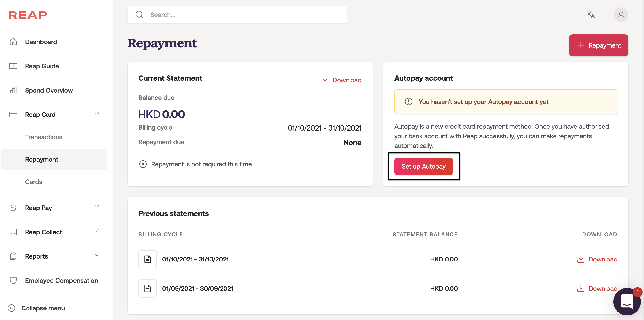
Task: Go to Transactions under Reap Card
Action: pyautogui.click(x=44, y=137)
